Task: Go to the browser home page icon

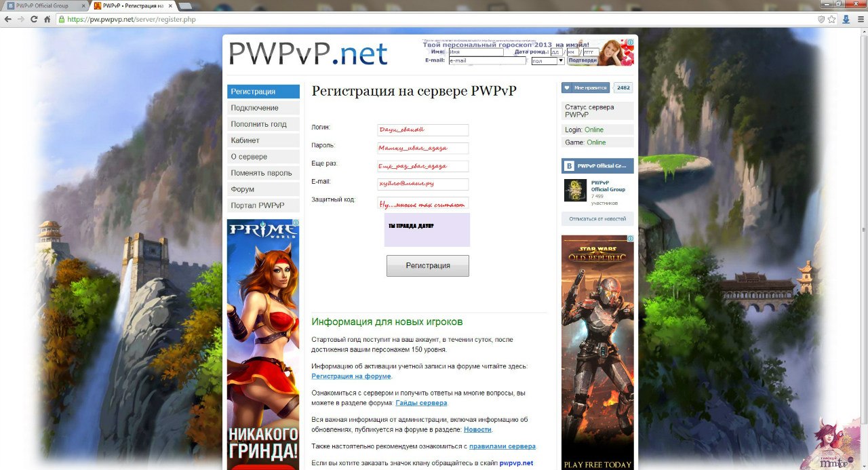Action: click(x=47, y=19)
